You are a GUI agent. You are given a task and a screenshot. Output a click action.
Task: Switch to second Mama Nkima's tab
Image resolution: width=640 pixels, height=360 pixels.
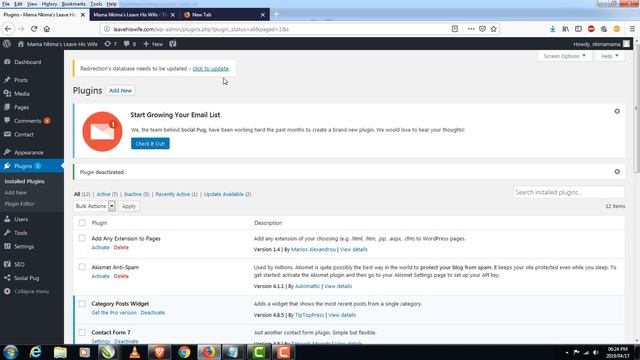click(134, 15)
